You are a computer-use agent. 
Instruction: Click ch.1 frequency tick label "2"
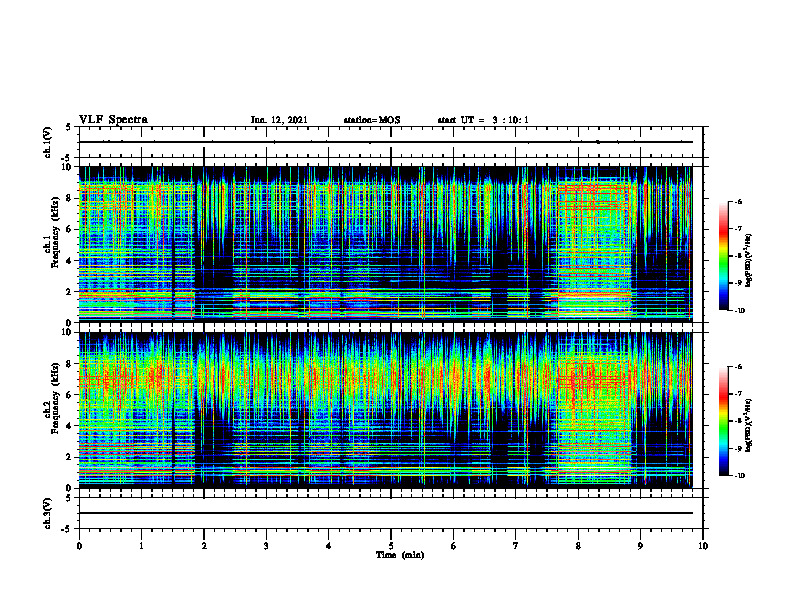tap(70, 292)
